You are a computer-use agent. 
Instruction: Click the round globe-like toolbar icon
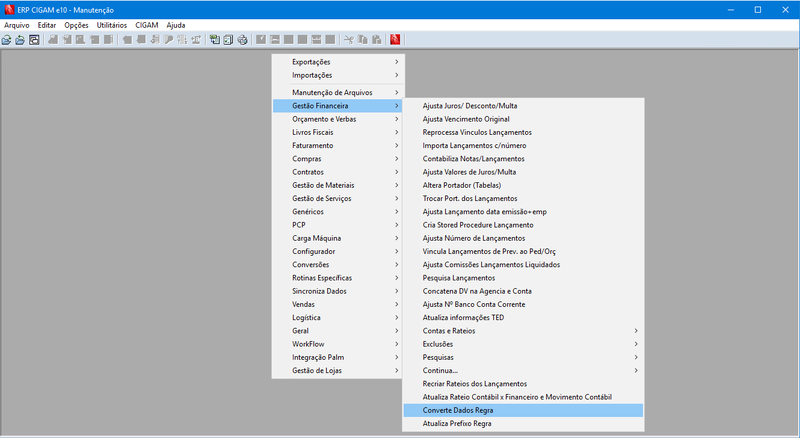(242, 39)
